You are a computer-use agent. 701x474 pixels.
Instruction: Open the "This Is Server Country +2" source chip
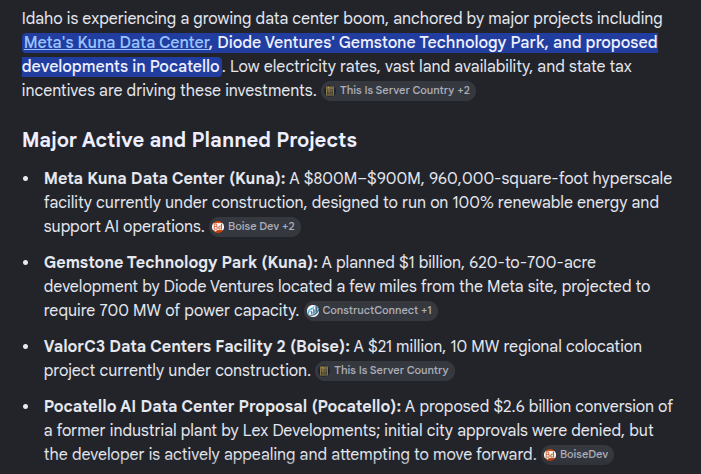pyautogui.click(x=398, y=91)
